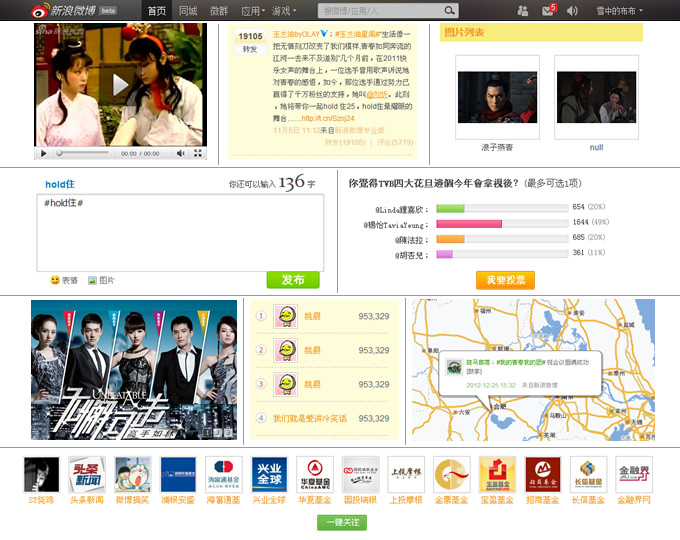Click inside the #hold住# post text box

click(x=180, y=233)
